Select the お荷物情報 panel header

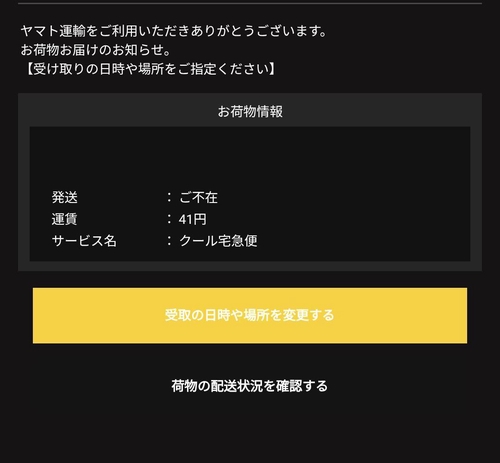coord(250,111)
